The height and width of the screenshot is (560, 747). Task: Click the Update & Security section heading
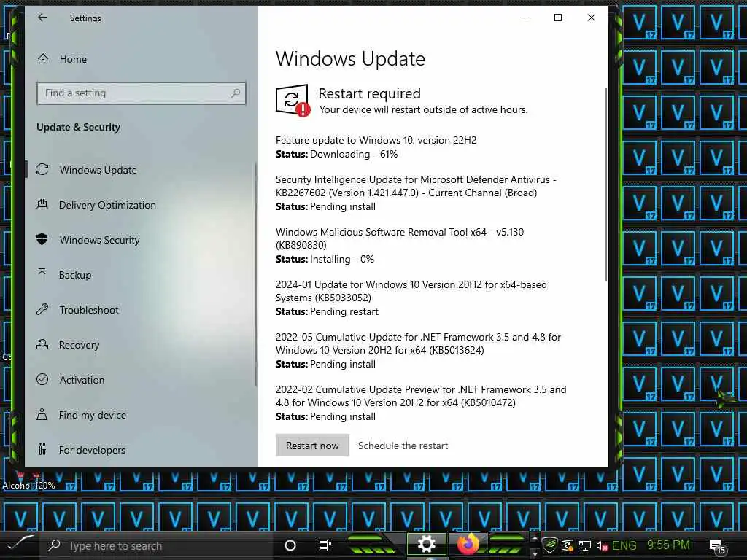[x=78, y=127]
